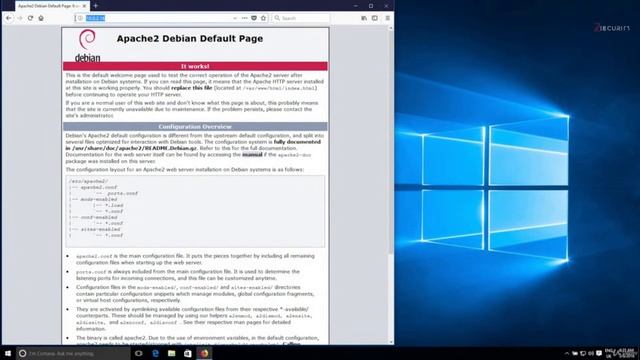Maximize the Firefox window
The width and height of the screenshot is (640, 360).
(x=371, y=6)
